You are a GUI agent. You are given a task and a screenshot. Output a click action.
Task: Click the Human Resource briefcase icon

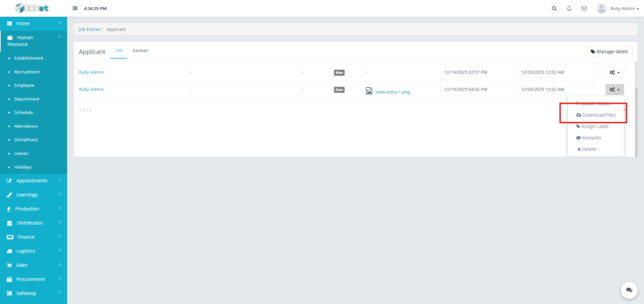[10, 38]
